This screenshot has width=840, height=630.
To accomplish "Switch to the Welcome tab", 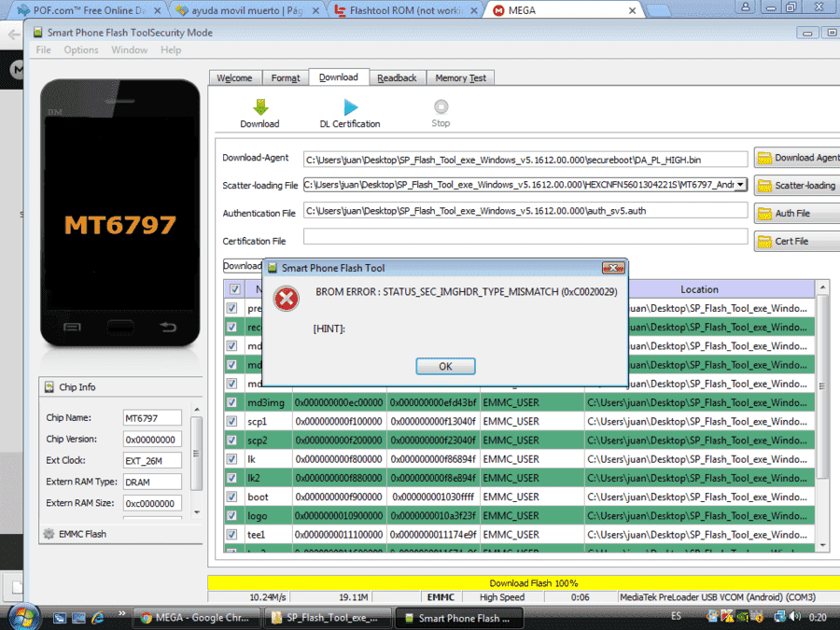I will click(234, 77).
